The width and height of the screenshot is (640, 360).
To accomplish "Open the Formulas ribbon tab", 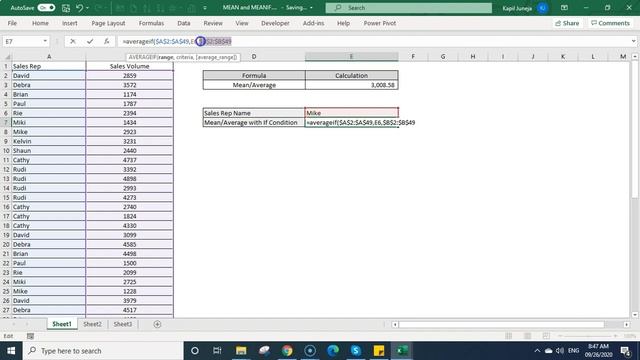I will (x=151, y=23).
